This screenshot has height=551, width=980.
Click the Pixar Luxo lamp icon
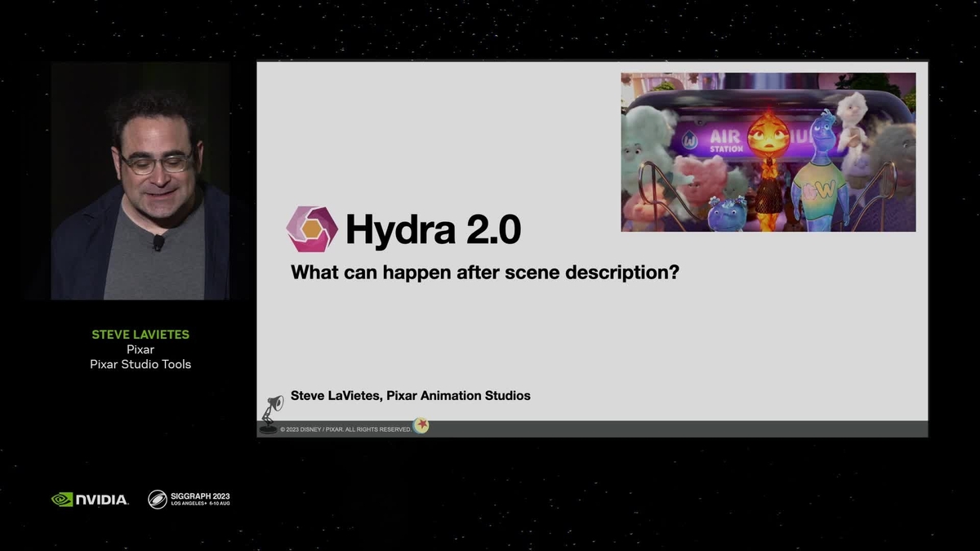point(270,414)
